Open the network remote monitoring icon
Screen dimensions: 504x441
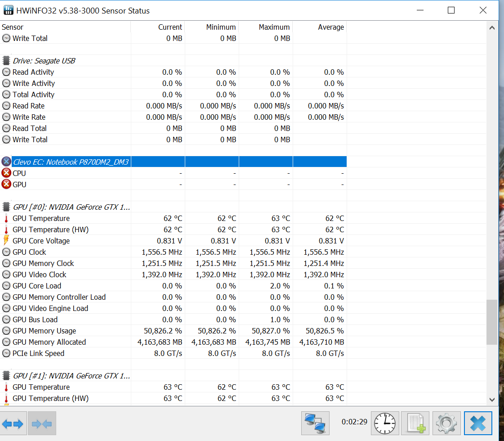(315, 423)
